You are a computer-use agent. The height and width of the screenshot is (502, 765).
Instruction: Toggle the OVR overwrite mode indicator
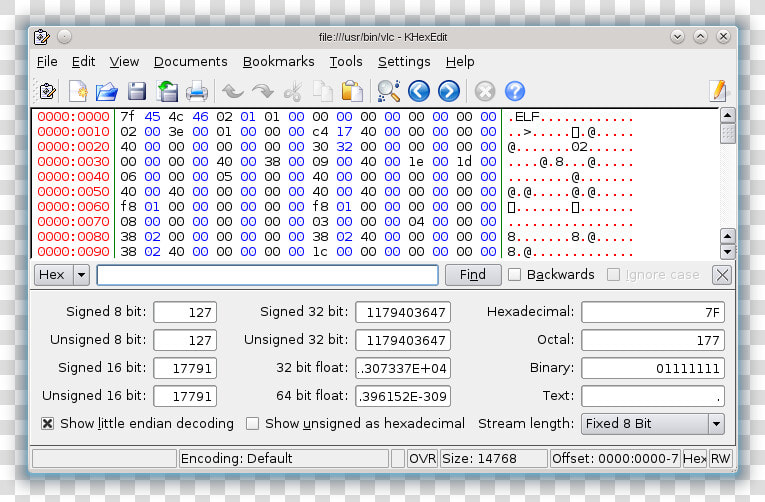423,459
